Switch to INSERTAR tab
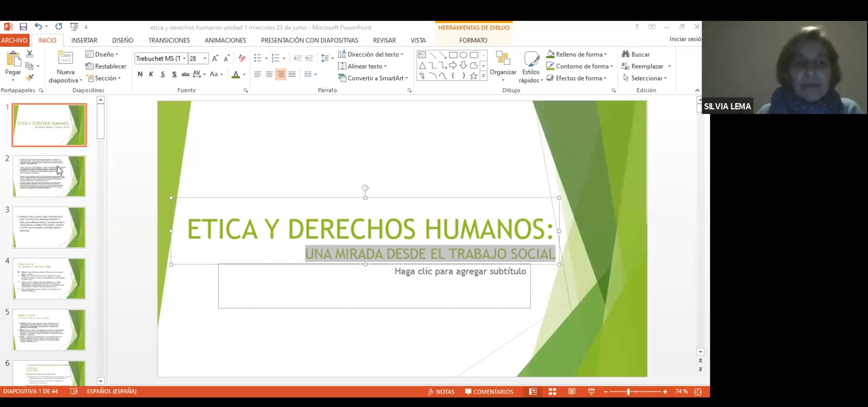This screenshot has width=868, height=407. click(x=84, y=40)
